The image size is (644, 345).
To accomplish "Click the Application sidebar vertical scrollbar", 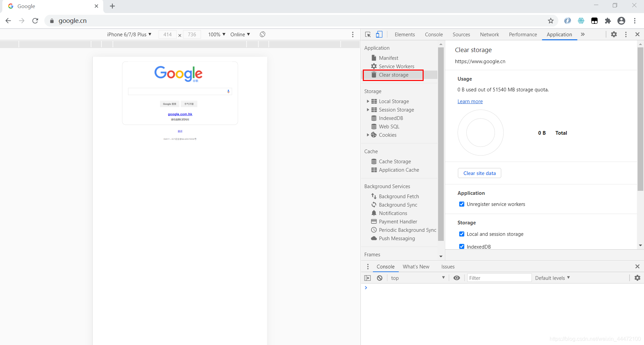I will tap(441, 144).
